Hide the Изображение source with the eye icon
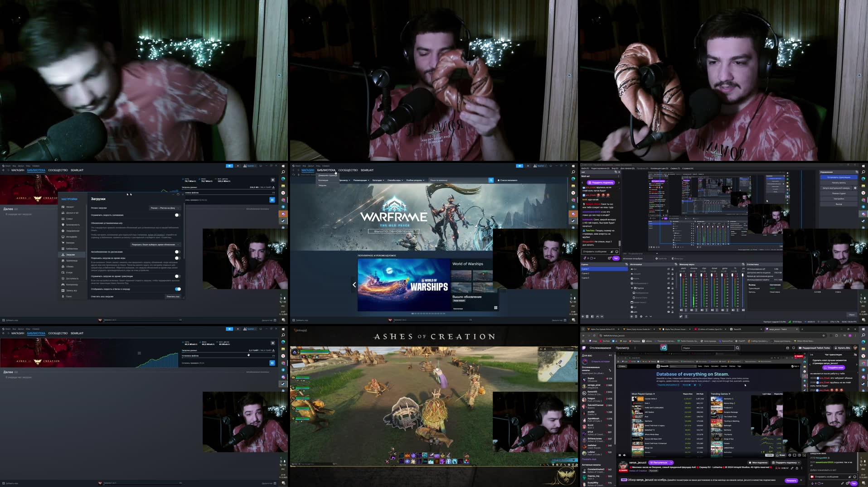The width and height of the screenshot is (868, 487). pos(668,293)
